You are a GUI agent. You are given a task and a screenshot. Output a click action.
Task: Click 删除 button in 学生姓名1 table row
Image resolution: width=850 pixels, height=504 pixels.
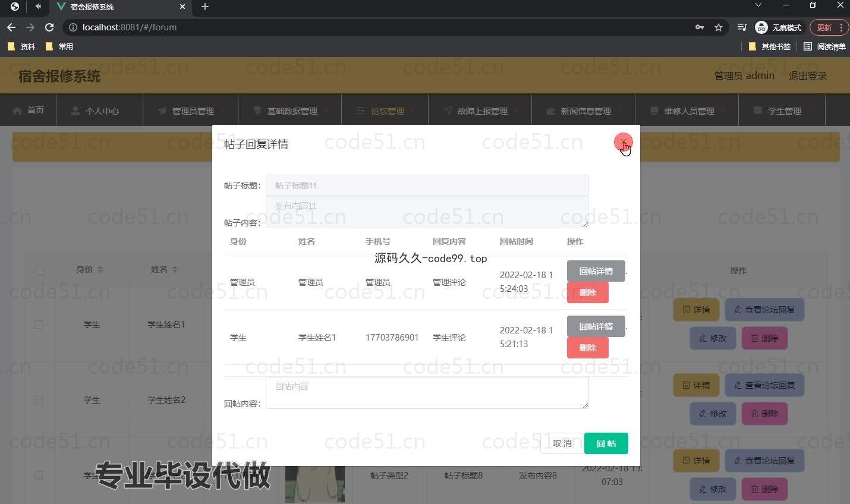764,338
